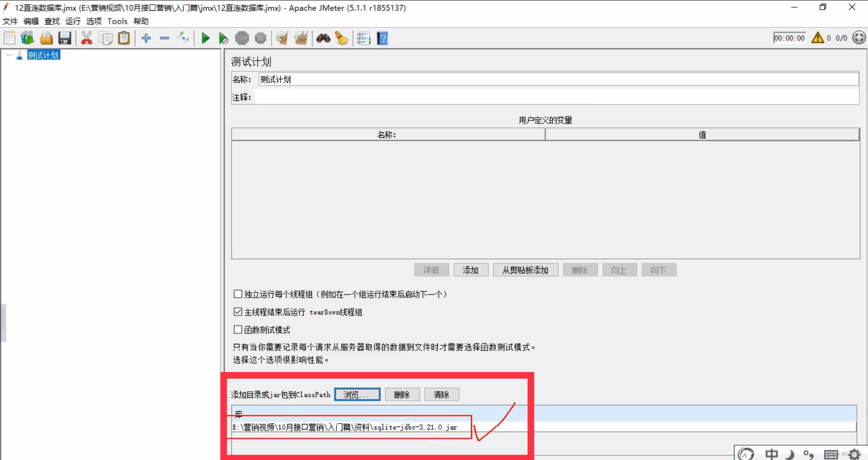This screenshot has width=868, height=460.
Task: Expand all nodes with plus icon
Action: (146, 38)
